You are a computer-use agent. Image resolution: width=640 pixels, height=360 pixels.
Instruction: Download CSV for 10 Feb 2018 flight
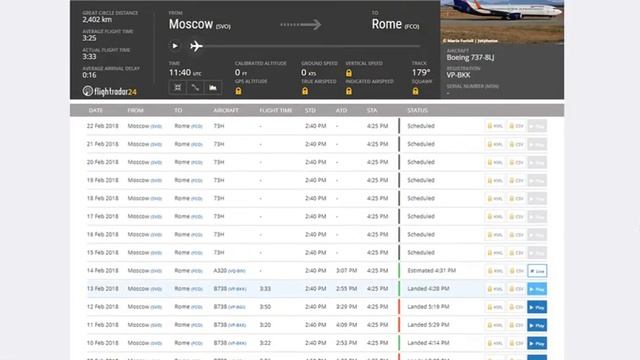click(516, 343)
